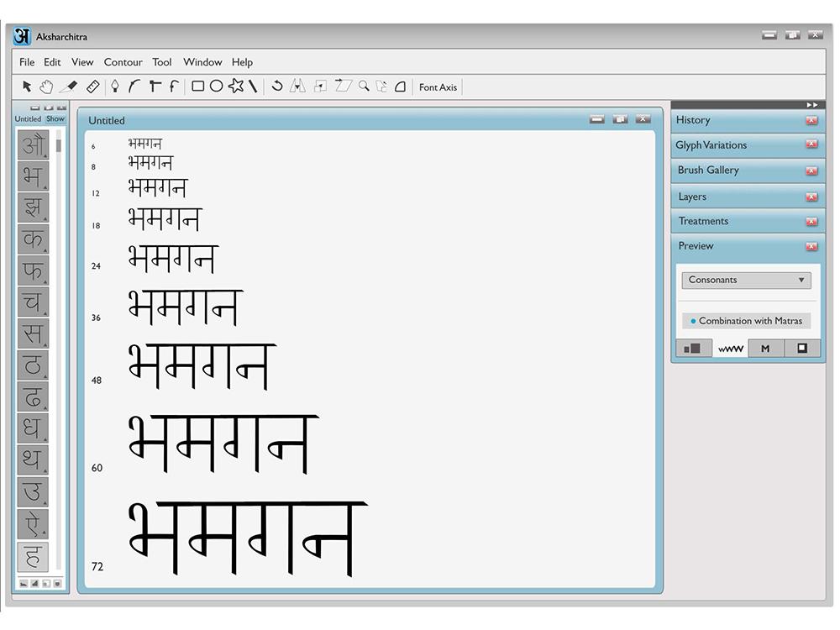Select Combination with Matras option
Image resolution: width=840 pixels, height=630 pixels.
pyautogui.click(x=746, y=321)
